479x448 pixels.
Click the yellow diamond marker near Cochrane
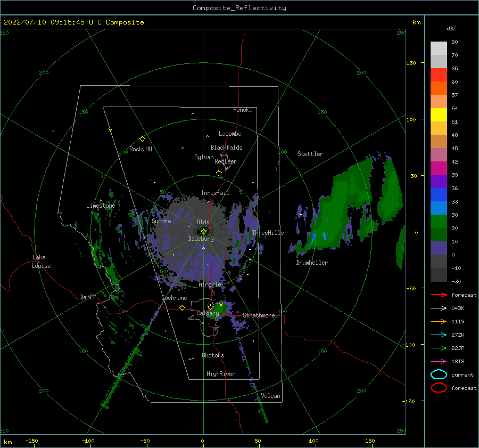(x=182, y=308)
